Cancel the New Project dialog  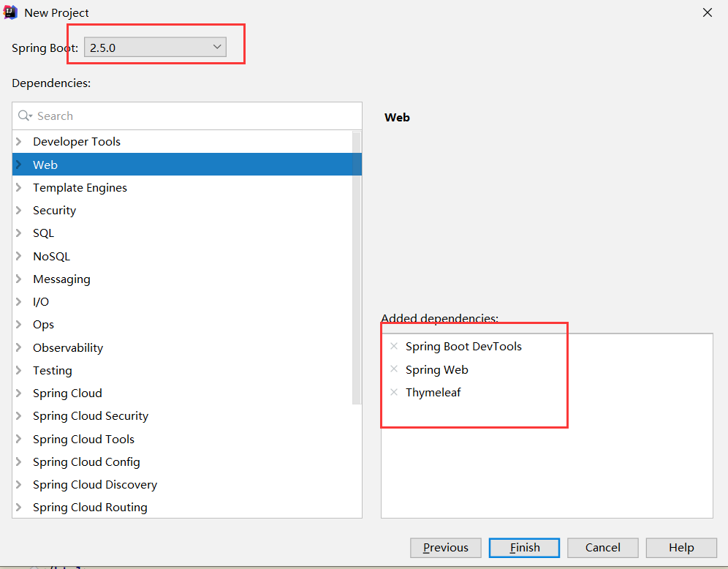click(x=602, y=548)
